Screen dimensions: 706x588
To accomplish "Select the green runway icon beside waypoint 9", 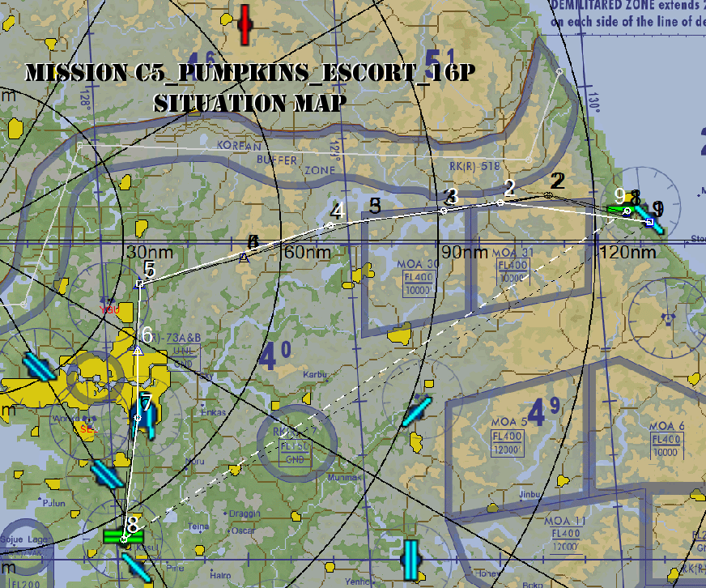I will [x=620, y=209].
